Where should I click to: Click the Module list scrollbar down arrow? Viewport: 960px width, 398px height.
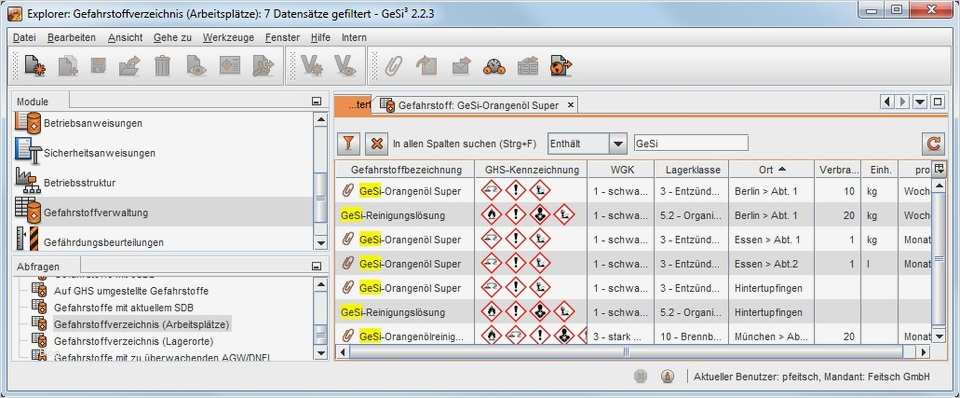(320, 243)
